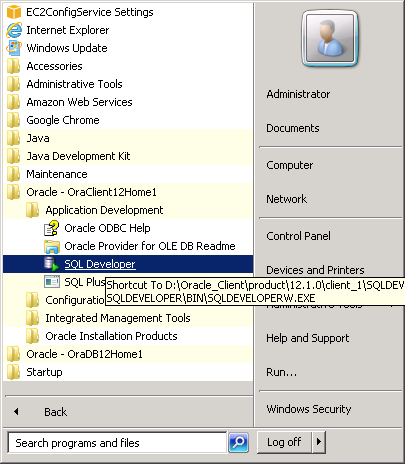Open Run... dialog entry

click(x=281, y=372)
